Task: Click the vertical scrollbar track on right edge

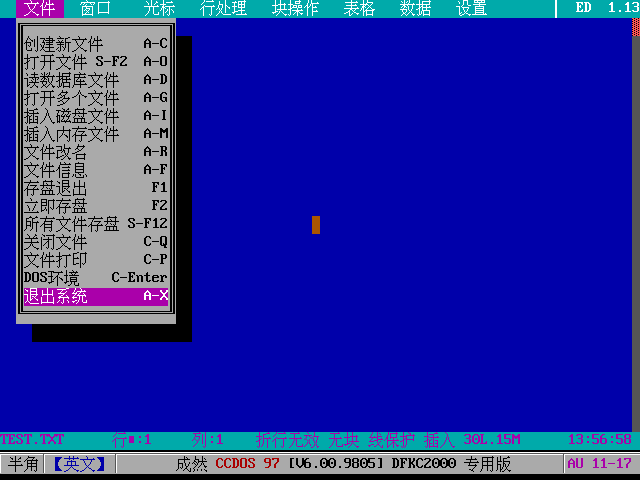Action: click(x=636, y=233)
